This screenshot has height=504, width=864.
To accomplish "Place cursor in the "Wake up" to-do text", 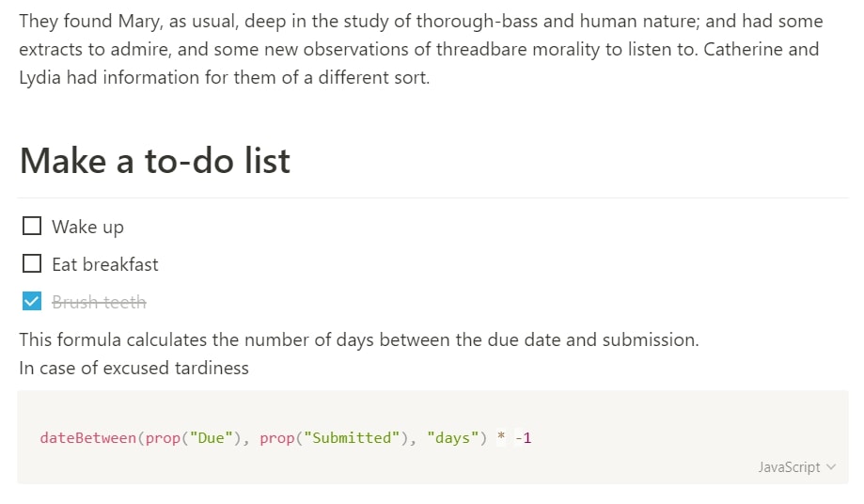I will point(87,228).
